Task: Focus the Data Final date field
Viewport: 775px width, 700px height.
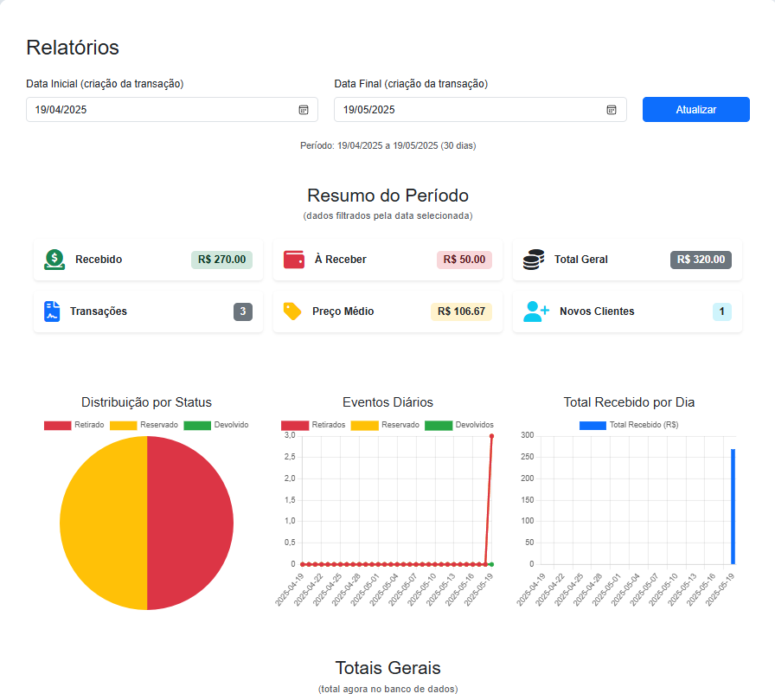Action: (480, 109)
